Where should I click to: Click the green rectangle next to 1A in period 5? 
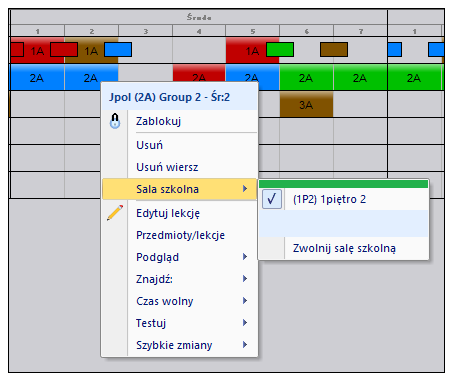point(280,50)
